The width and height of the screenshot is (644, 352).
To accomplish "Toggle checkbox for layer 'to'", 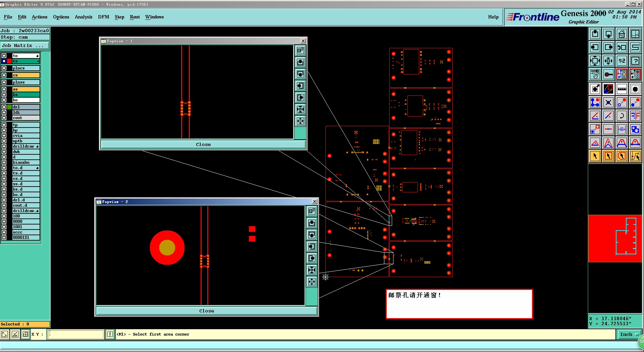I will (4, 56).
